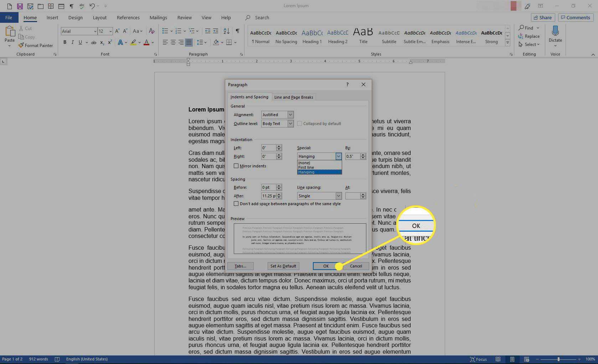Click the Tabs... button
The width and height of the screenshot is (598, 364).
click(240, 266)
